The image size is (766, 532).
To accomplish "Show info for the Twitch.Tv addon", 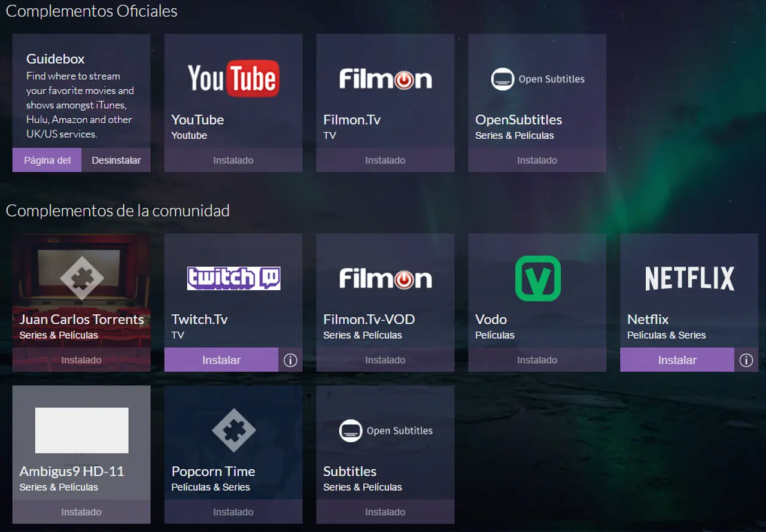I will (290, 360).
